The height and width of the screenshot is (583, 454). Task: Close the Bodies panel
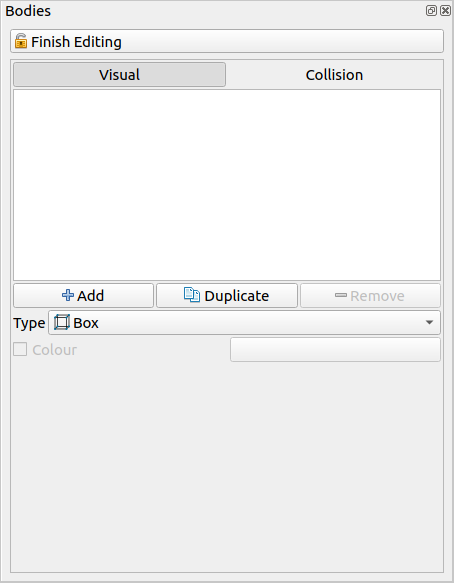445,10
